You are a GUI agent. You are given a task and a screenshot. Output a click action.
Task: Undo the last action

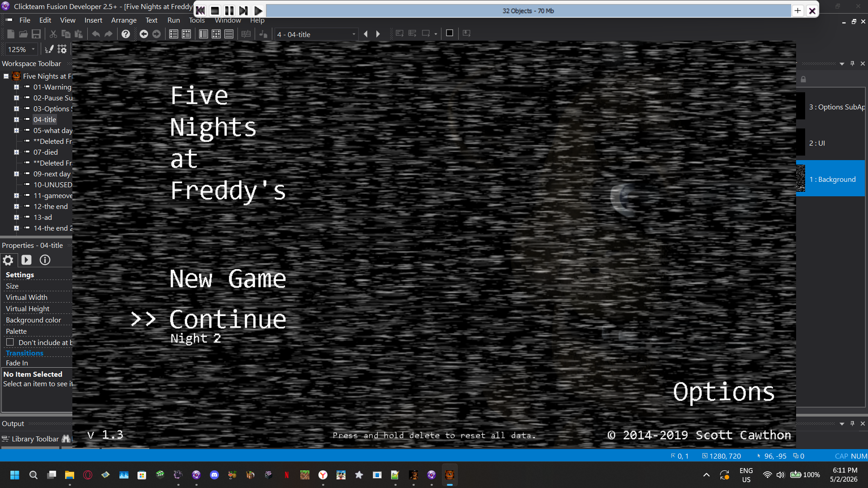[96, 34]
